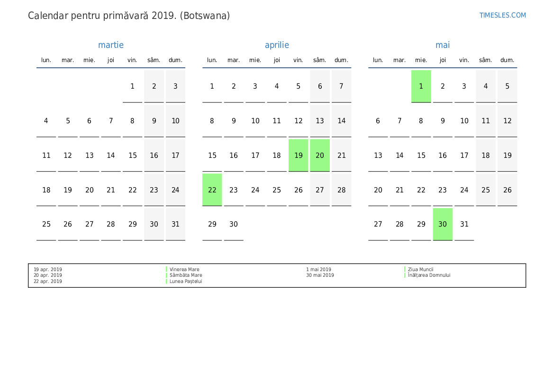
Task: Select the aprilie month heading
Action: click(x=277, y=45)
